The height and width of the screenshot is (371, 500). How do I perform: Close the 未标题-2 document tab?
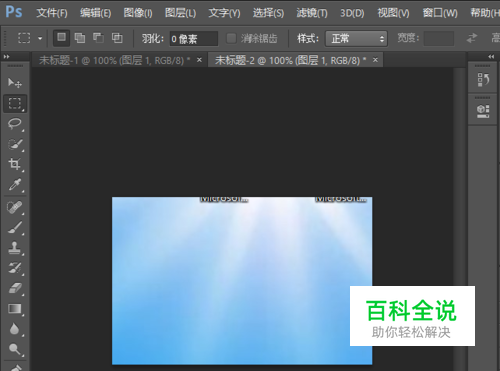[x=375, y=60]
